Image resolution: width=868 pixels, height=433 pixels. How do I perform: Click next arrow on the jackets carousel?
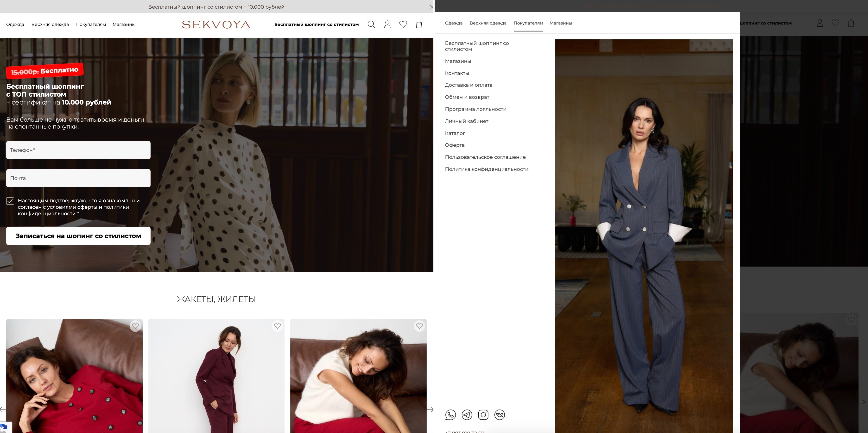pos(430,409)
